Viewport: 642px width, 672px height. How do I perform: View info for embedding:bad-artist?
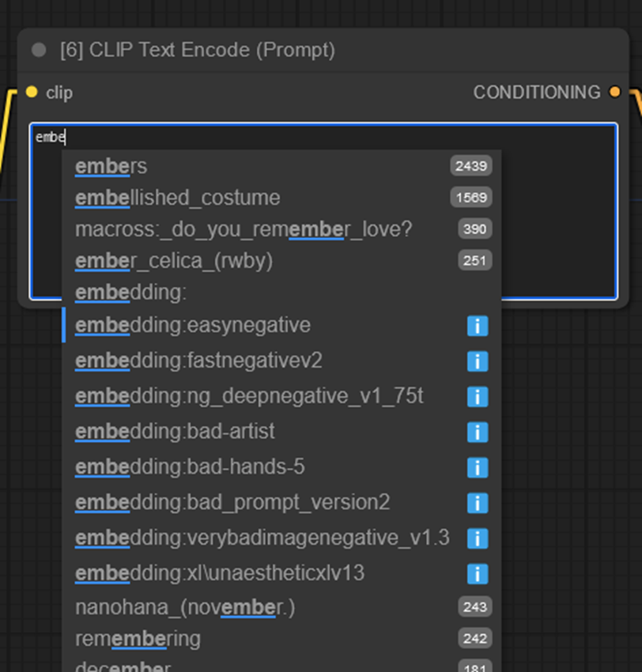[477, 432]
